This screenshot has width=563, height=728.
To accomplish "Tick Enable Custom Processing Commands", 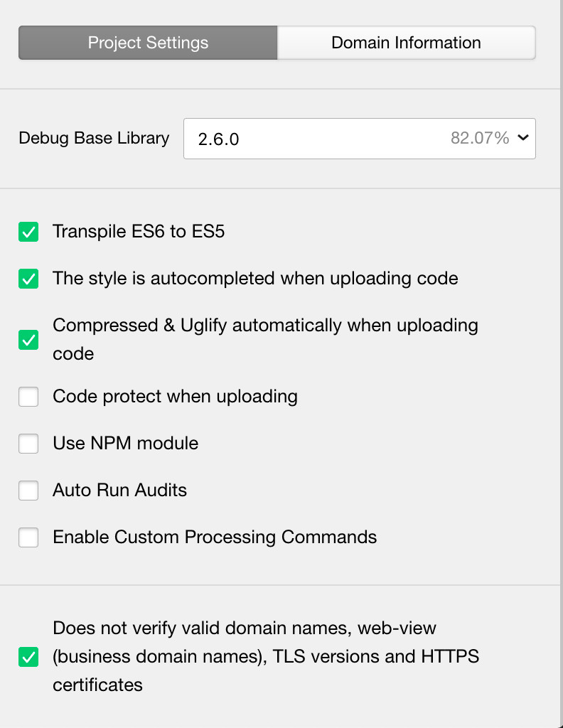I will coord(28,537).
